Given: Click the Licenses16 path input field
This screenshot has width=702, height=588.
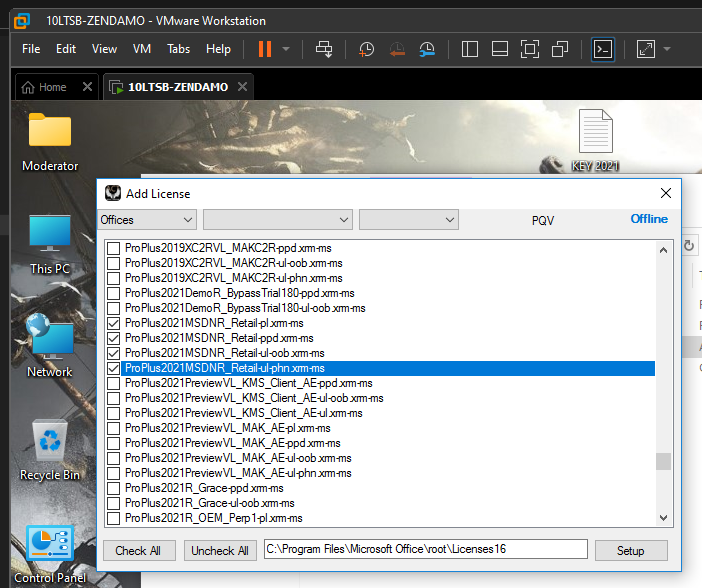Looking at the screenshot, I should pos(426,549).
